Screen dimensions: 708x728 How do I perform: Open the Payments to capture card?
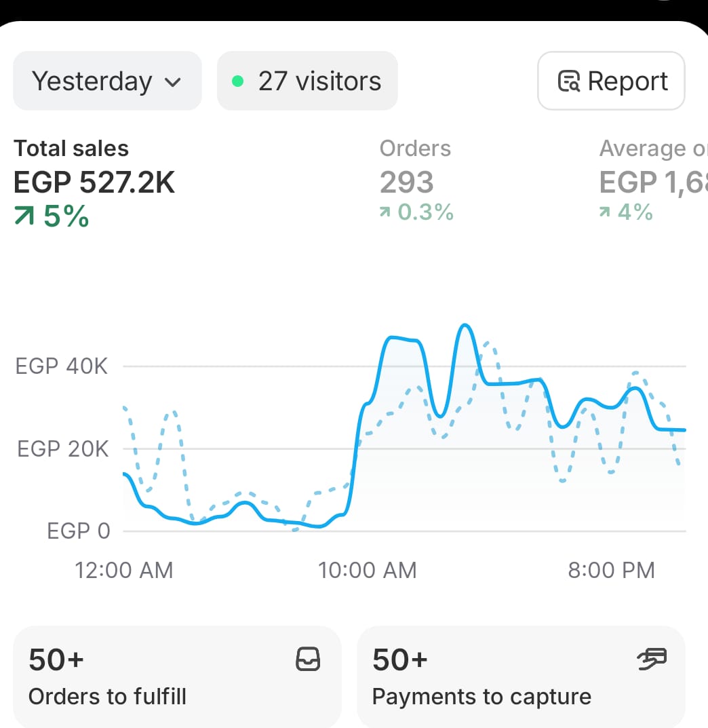521,676
